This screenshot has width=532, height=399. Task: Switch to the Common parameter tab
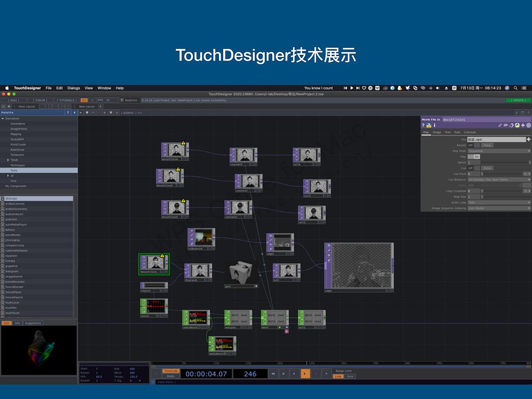(x=470, y=133)
